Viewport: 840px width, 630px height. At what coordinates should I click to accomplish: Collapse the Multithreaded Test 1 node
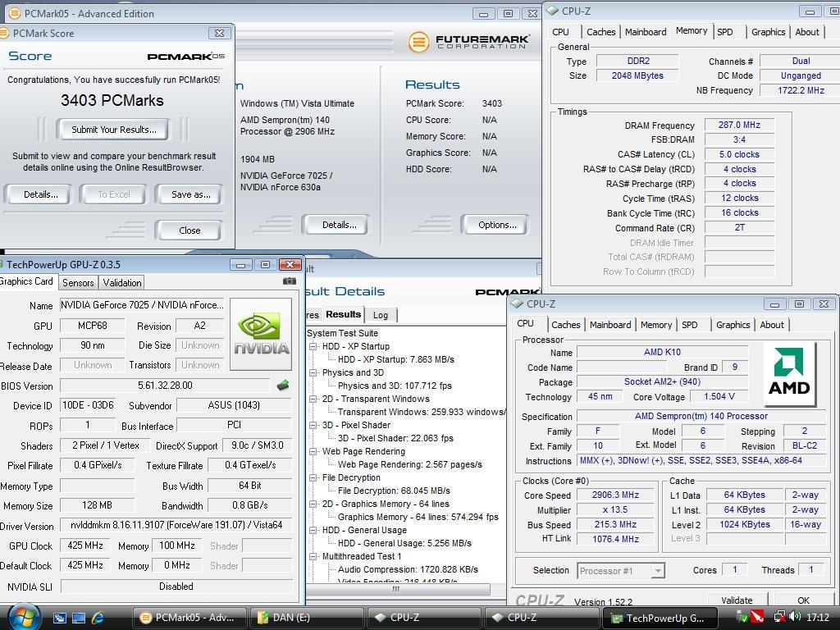click(x=313, y=557)
